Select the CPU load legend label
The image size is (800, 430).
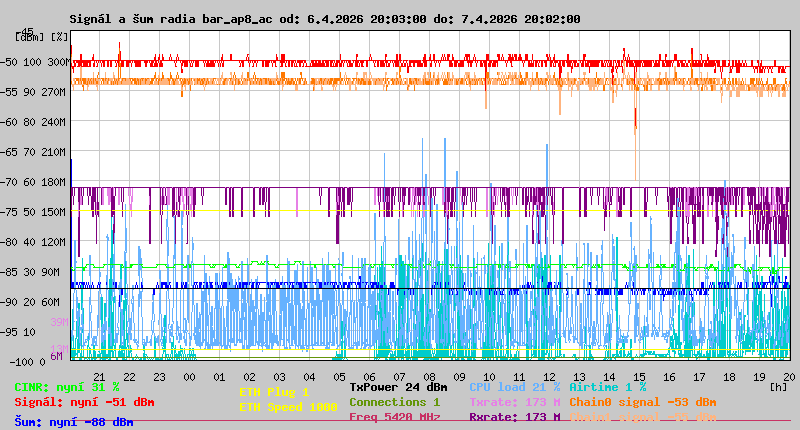tap(514, 387)
